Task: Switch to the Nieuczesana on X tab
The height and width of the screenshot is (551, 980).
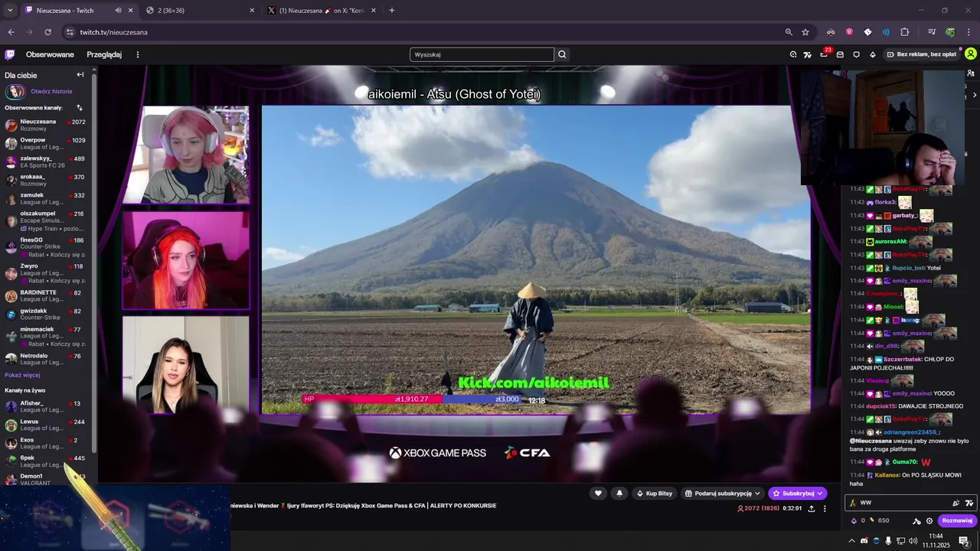Action: pos(322,11)
